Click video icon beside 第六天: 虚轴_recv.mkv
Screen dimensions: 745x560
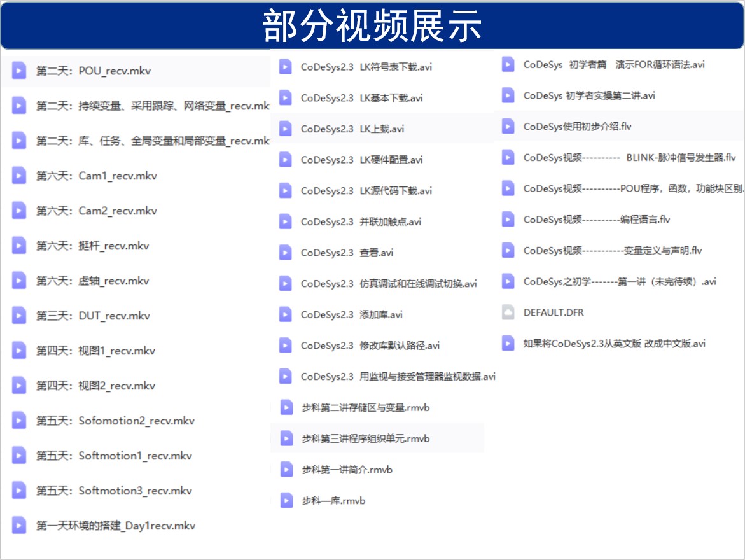(18, 281)
